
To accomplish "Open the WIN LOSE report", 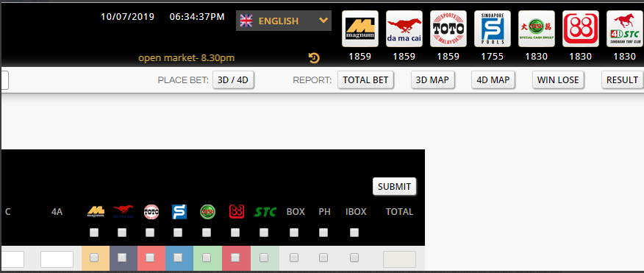I will [x=558, y=79].
